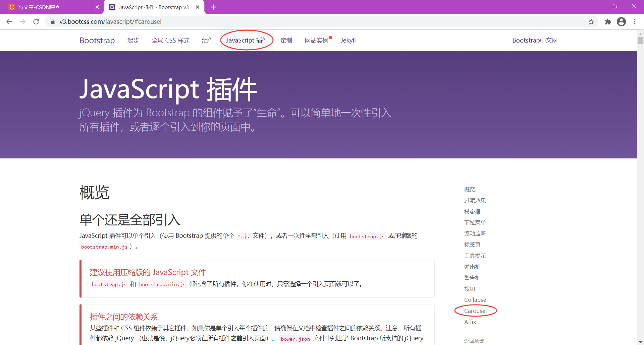Jump to Carousel in the sidebar

(x=475, y=311)
